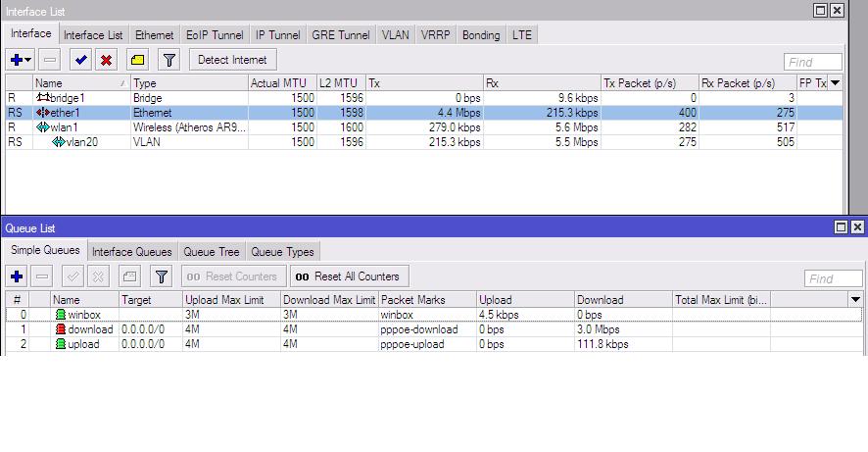The image size is (868, 452).
Task: Open column chooser dropdown in Interface List
Action: [x=836, y=83]
